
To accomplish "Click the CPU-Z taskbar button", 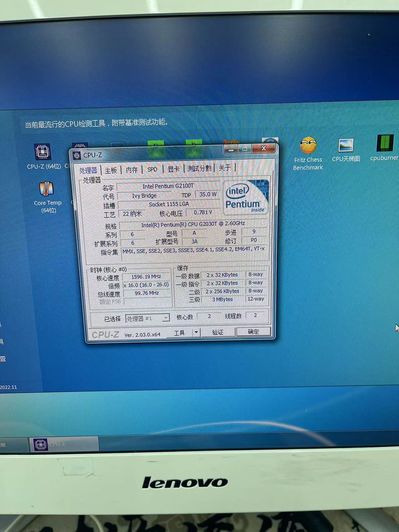I will 64,444.
